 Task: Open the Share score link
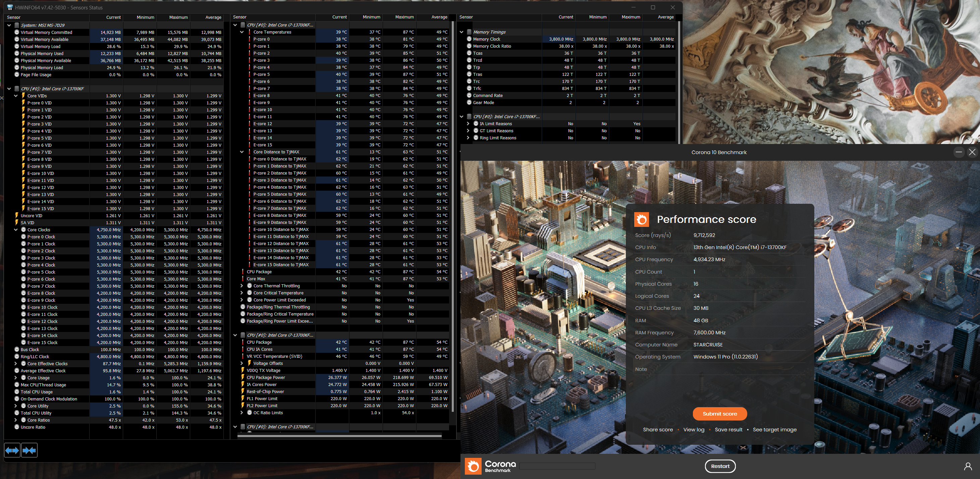(x=658, y=430)
